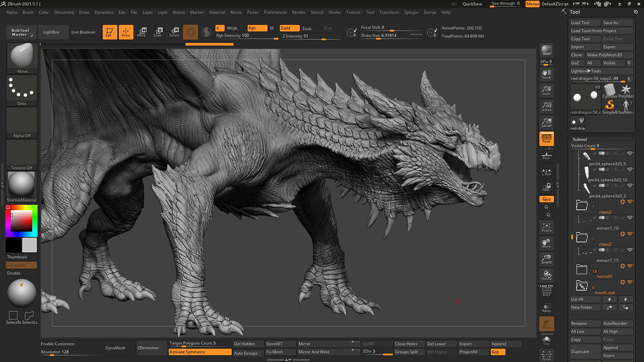Click the New Folder button
This screenshot has height=362, width=644.
click(585, 307)
